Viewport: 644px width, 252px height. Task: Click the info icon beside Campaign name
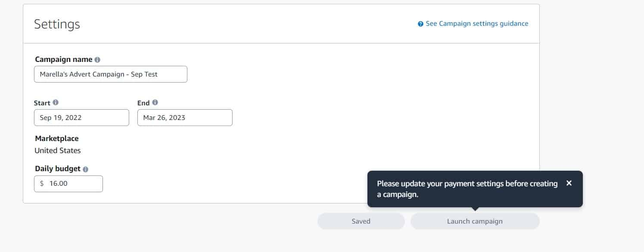tap(97, 60)
